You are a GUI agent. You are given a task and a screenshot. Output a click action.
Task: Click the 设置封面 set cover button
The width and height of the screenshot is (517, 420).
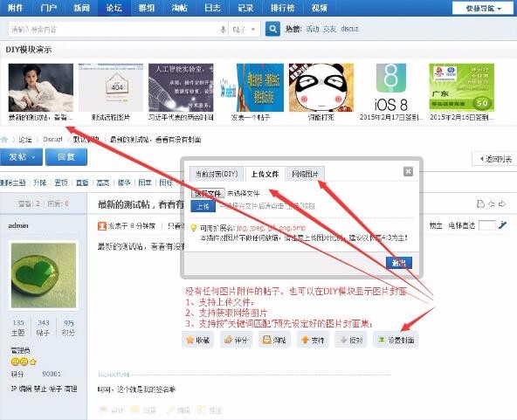396,340
